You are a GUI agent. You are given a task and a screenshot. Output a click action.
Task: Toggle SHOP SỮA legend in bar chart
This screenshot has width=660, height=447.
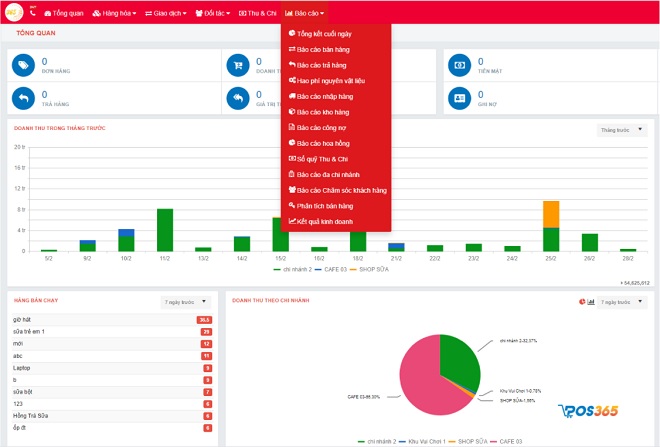point(369,269)
